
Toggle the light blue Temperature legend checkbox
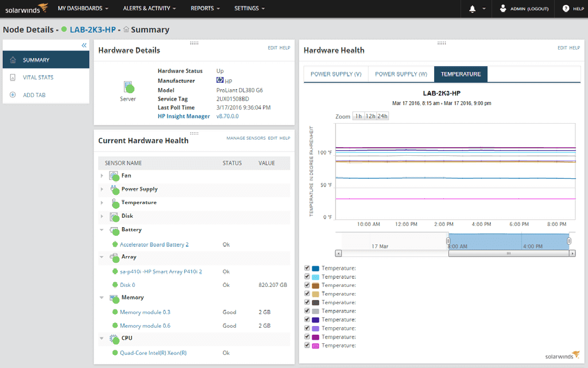tap(307, 276)
